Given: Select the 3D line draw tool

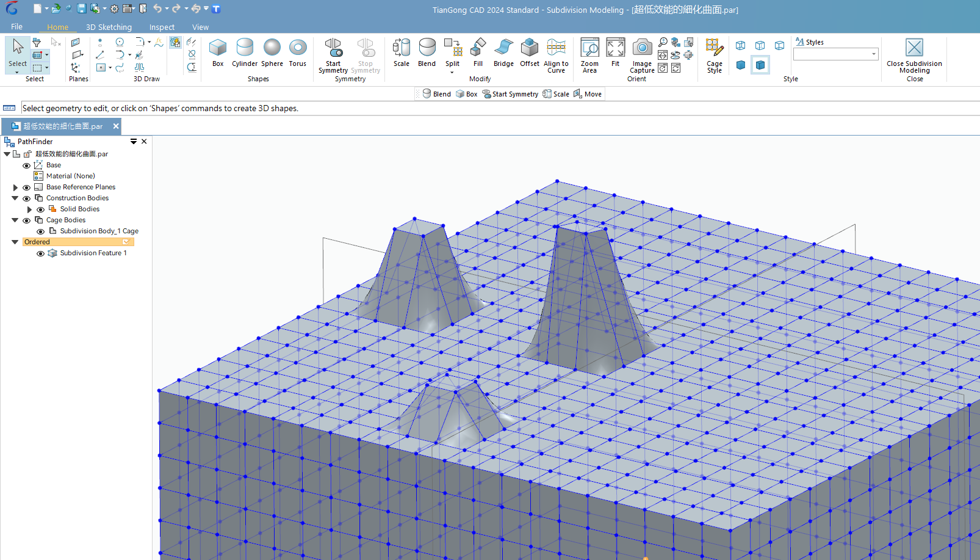Looking at the screenshot, I should 100,55.
